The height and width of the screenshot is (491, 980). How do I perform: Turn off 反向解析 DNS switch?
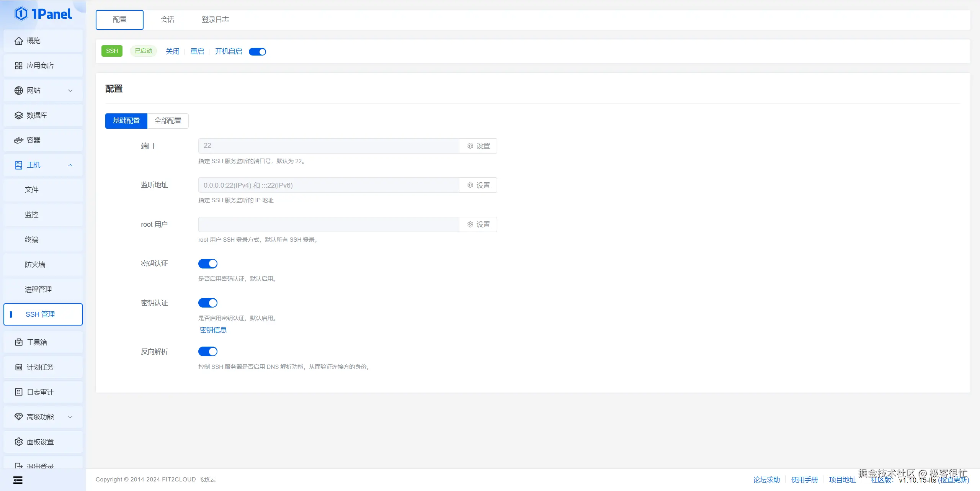click(208, 352)
